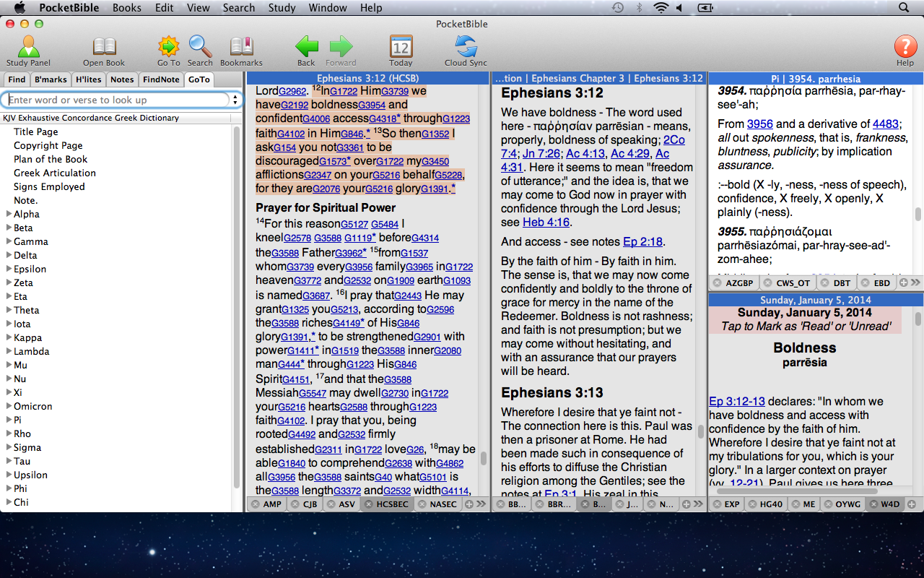The height and width of the screenshot is (578, 924).
Task: Switch to the Find tab
Action: 17,79
